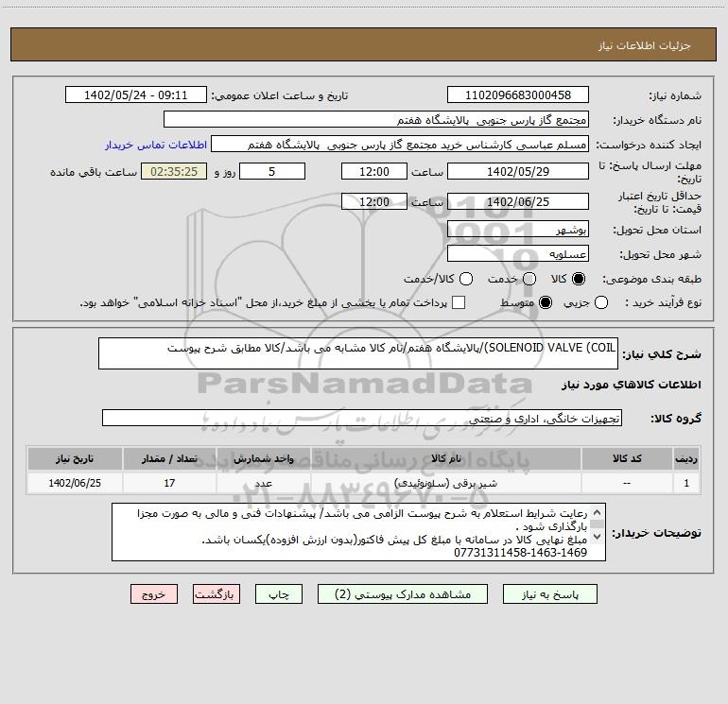Click the row number cell 1
Viewport: 728px width, 704px height.
click(x=686, y=483)
